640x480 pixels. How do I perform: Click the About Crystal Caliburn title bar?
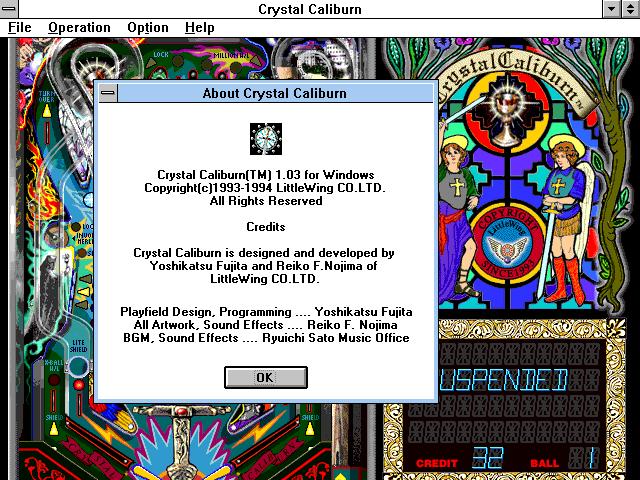coord(275,93)
